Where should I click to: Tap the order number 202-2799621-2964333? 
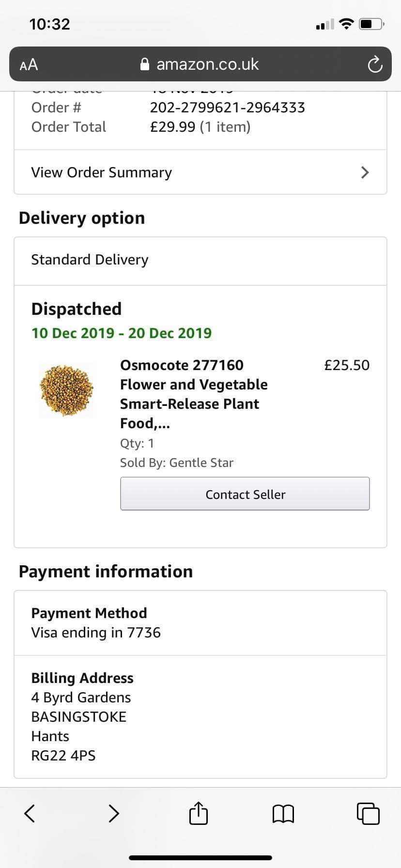point(227,108)
